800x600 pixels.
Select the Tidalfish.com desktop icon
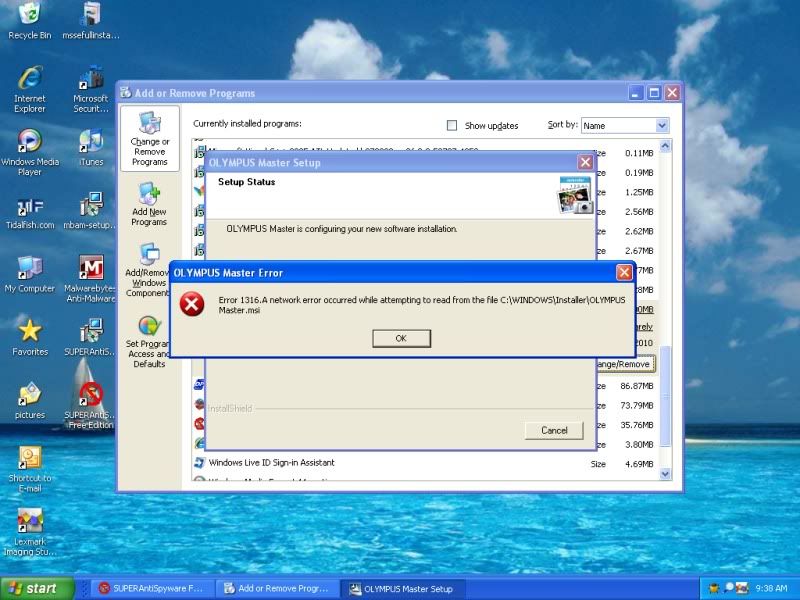(30, 212)
